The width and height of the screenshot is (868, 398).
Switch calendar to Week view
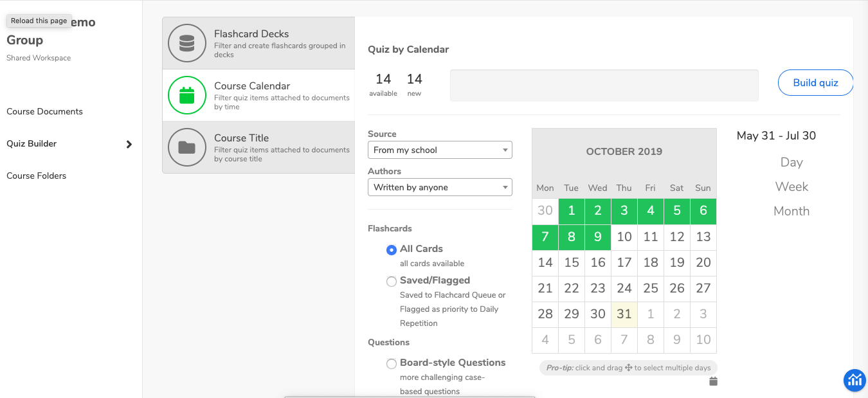click(x=791, y=186)
